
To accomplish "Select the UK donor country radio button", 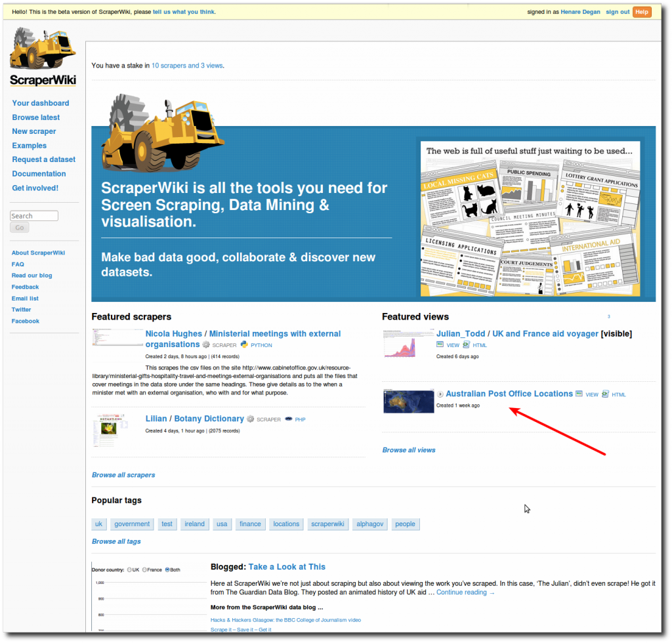I will coord(129,571).
